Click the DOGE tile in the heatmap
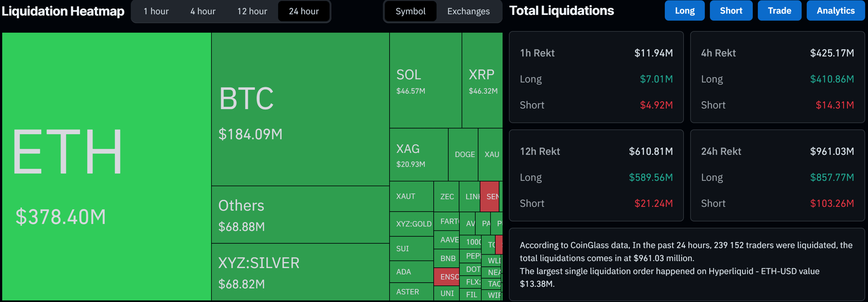 pyautogui.click(x=464, y=154)
